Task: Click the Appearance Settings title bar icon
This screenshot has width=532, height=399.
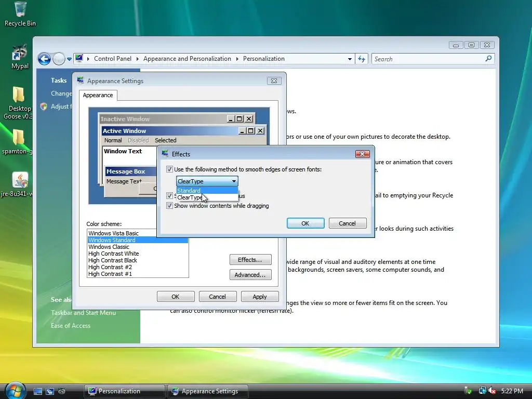Action: (81, 81)
